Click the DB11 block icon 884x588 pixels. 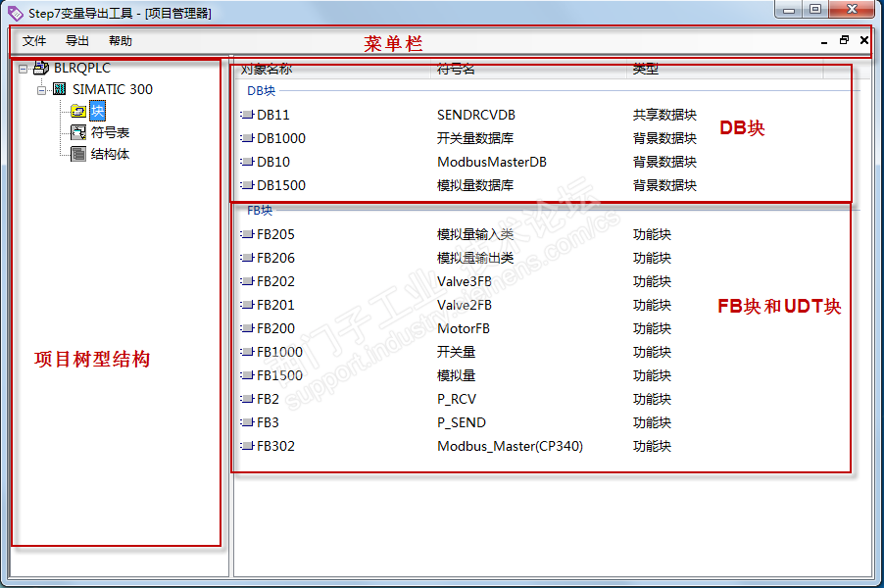[x=247, y=115]
